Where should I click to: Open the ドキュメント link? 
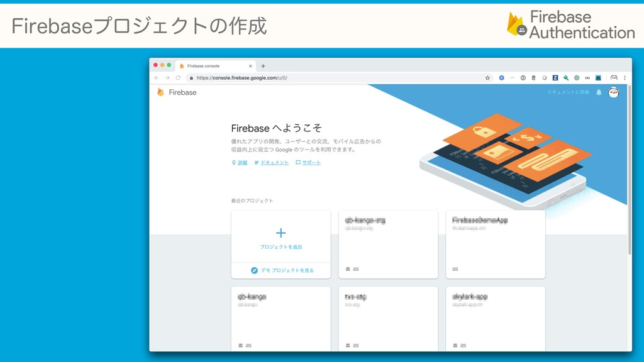point(274,163)
